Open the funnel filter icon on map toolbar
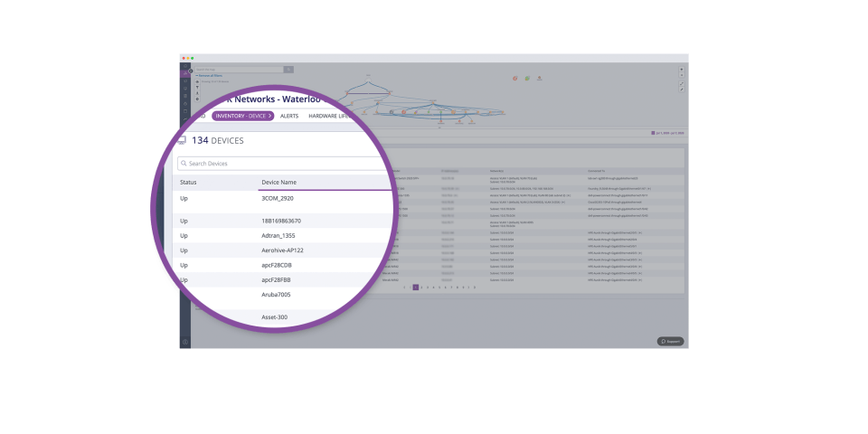 click(x=197, y=88)
